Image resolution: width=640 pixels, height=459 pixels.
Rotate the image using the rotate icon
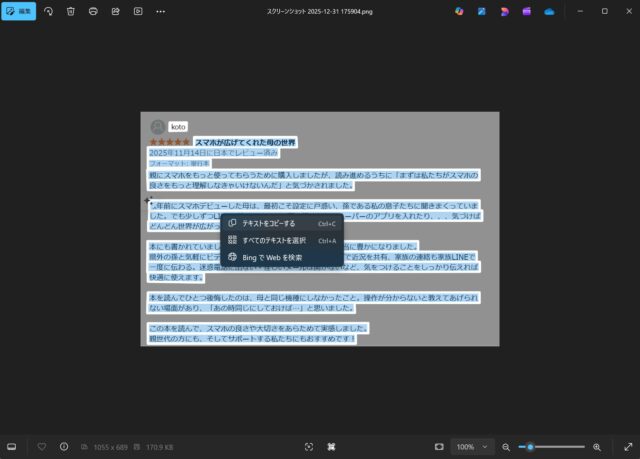click(x=49, y=11)
